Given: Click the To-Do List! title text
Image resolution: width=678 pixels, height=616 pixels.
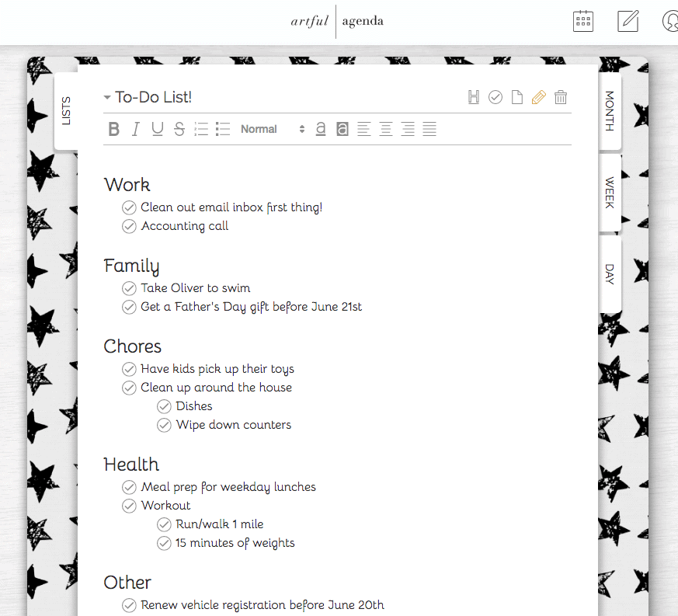Looking at the screenshot, I should [x=153, y=97].
